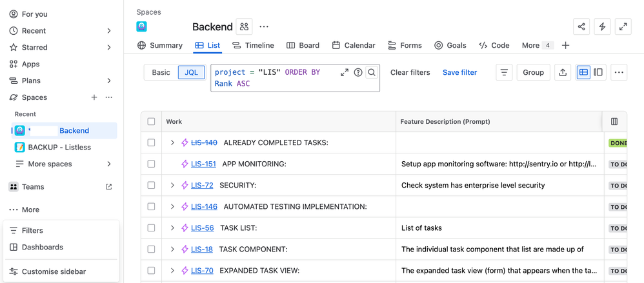Viewport: 644px width, 283px height.
Task: Expand the LIS-140 ALREADY COMPLETED TASKS row
Action: (172, 142)
